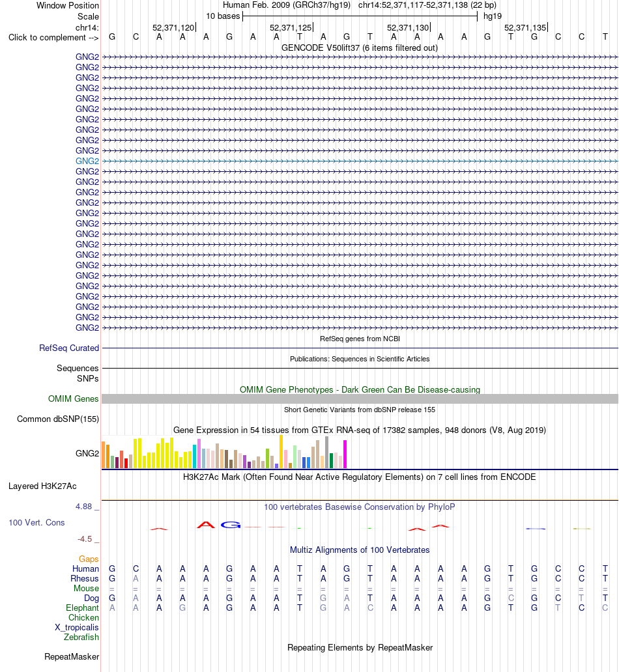
Task: Click the magenta bar in GTEx chart
Action: point(345,455)
